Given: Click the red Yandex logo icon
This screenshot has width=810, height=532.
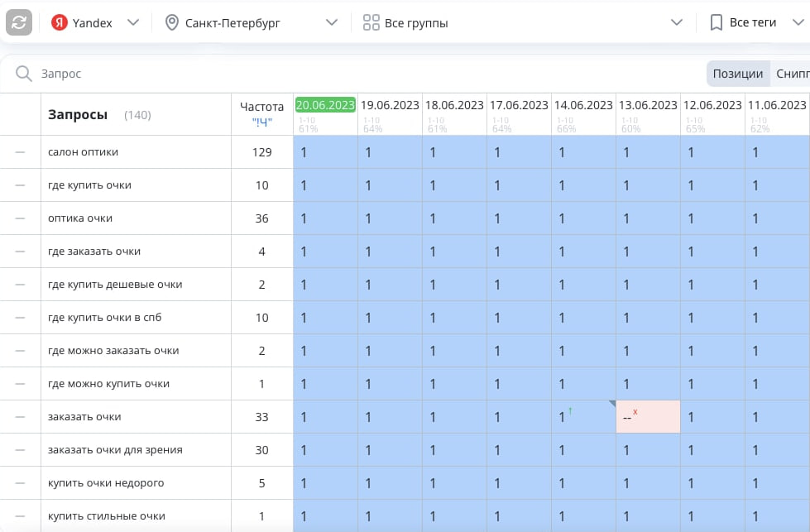Looking at the screenshot, I should 60,22.
